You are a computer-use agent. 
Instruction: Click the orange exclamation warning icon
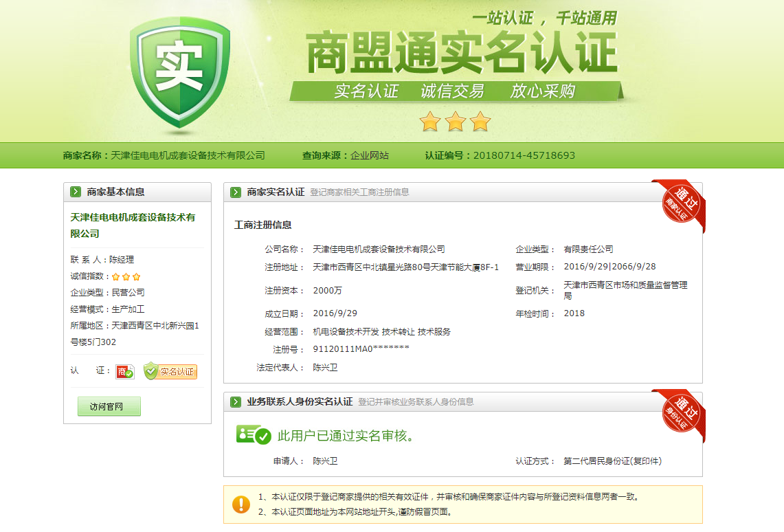coord(241,505)
